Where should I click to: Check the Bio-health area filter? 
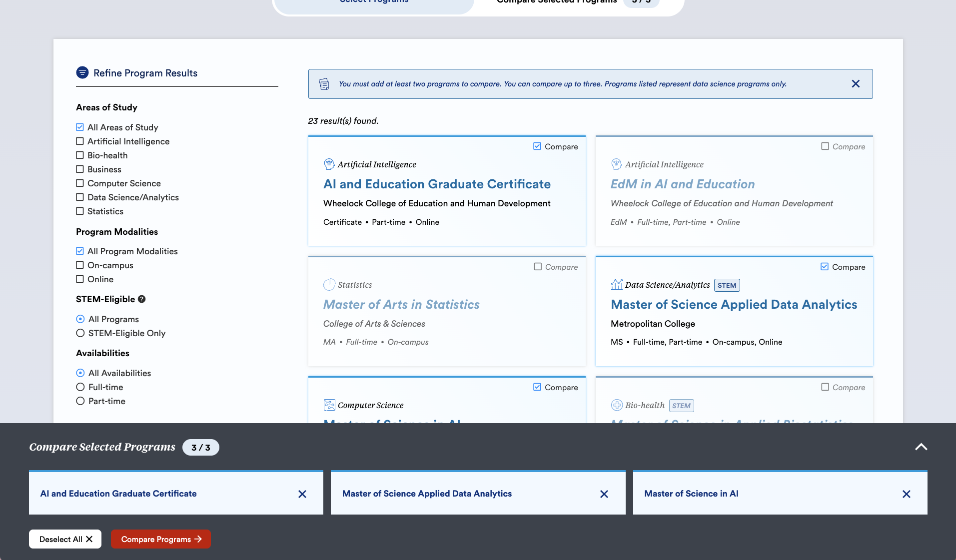click(80, 155)
